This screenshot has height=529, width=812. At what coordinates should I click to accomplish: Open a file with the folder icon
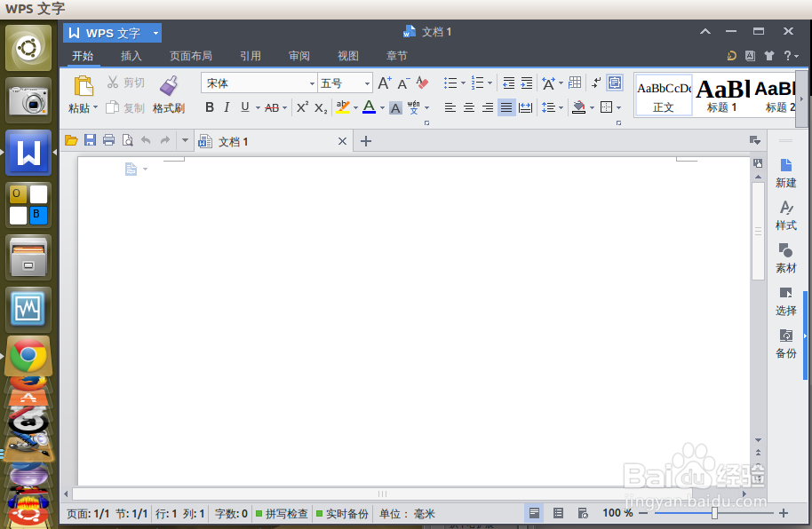tap(71, 140)
